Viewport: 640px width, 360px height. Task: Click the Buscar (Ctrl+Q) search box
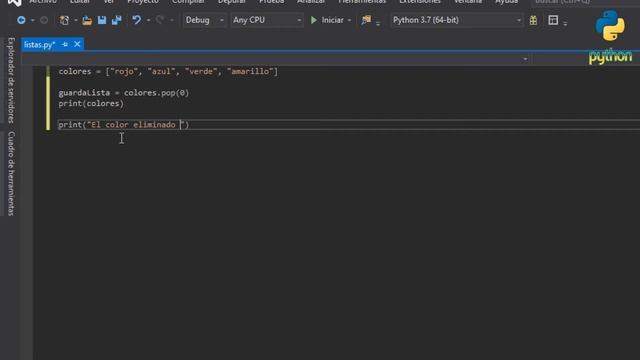tap(586, 2)
